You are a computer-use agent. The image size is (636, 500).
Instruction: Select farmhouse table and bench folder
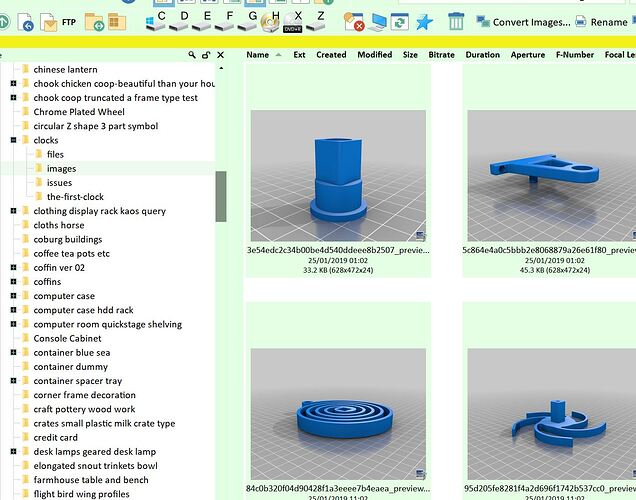coord(91,480)
